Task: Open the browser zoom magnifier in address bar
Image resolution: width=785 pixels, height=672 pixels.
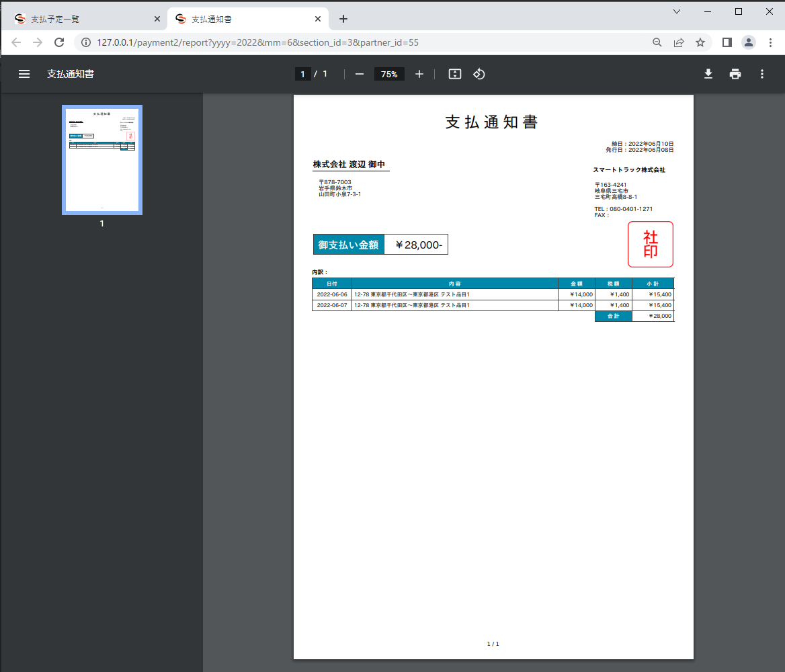Action: [657, 42]
